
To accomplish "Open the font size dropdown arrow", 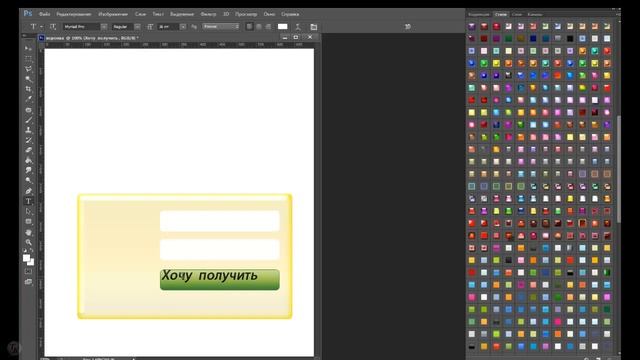I will (x=183, y=27).
